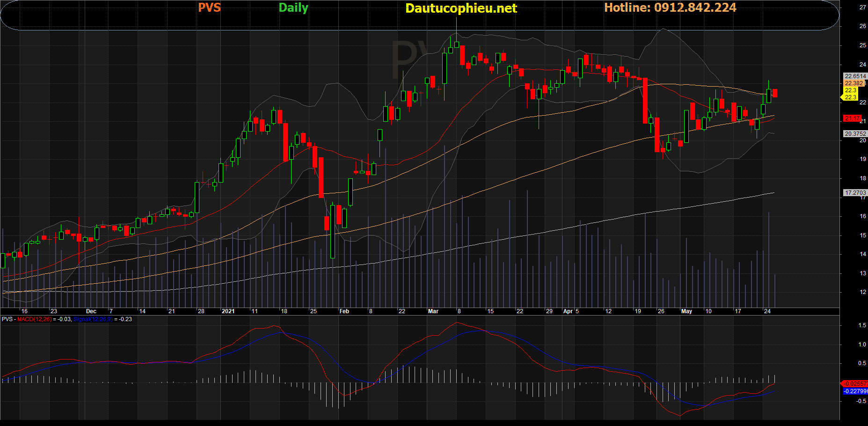Select the red 21.17 price tag
The width and height of the screenshot is (868, 426).
[x=852, y=118]
